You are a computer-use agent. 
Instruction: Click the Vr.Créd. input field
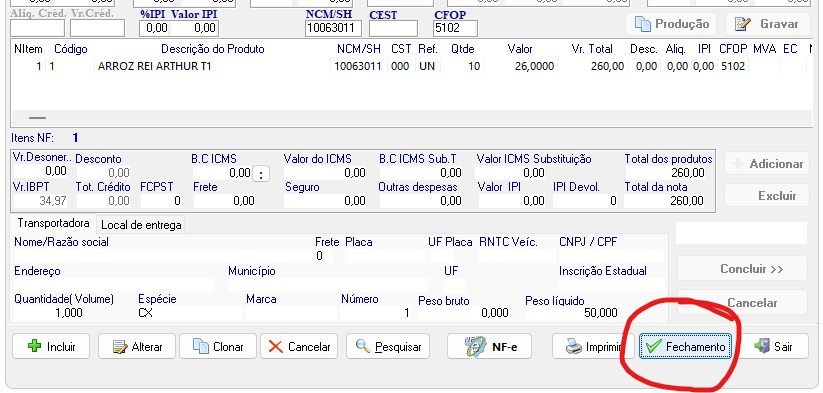pyautogui.click(x=98, y=28)
